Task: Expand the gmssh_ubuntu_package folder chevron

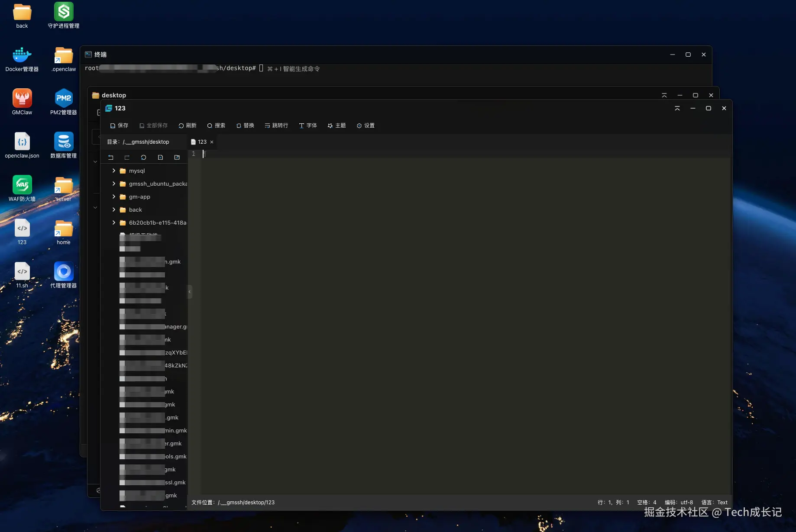Action: click(114, 184)
